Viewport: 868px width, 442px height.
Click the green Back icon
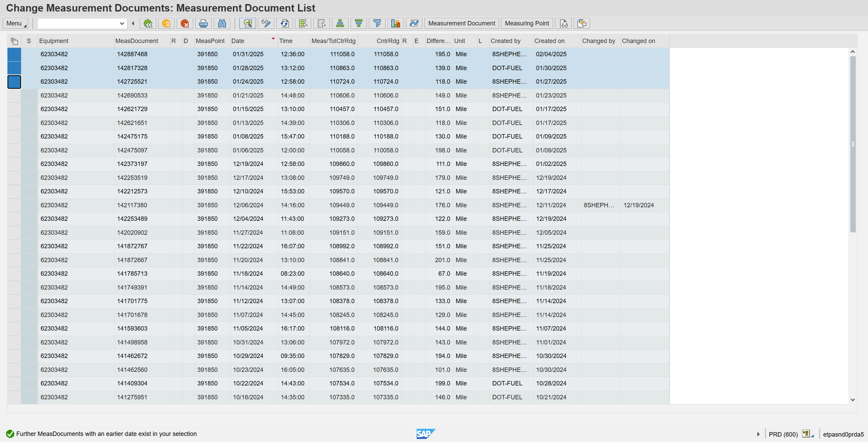coord(148,23)
